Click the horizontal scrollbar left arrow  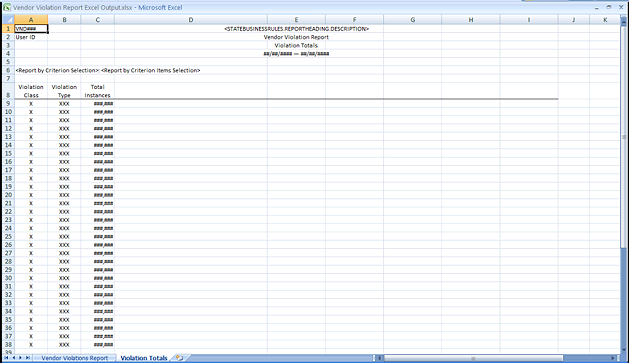(x=379, y=358)
